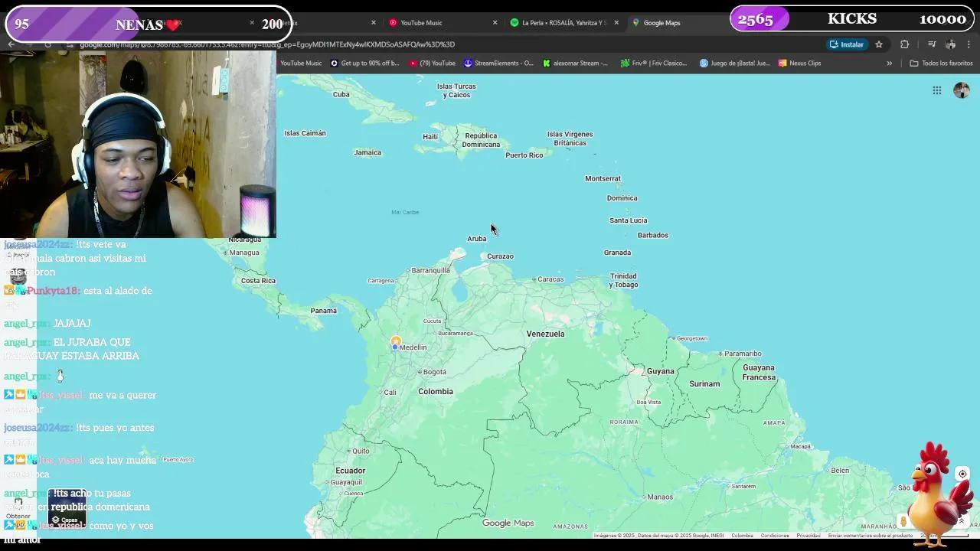Click the Puerto Rico label
Image resolution: width=980 pixels, height=551 pixels.
[524, 155]
